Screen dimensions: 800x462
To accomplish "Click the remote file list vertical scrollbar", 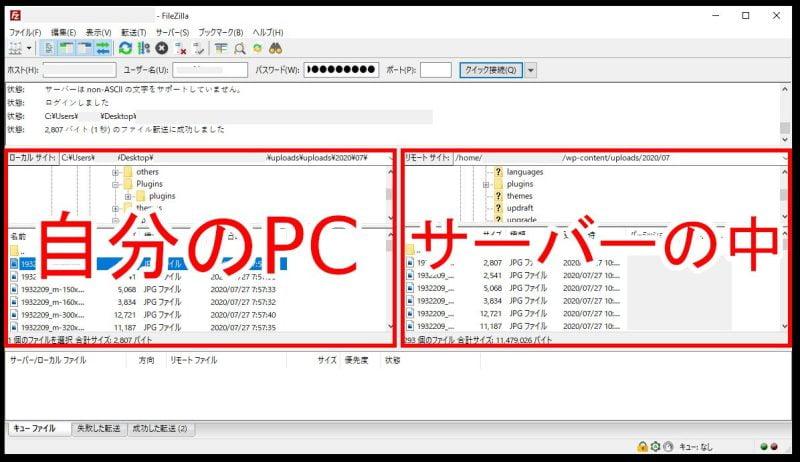I will point(785,290).
